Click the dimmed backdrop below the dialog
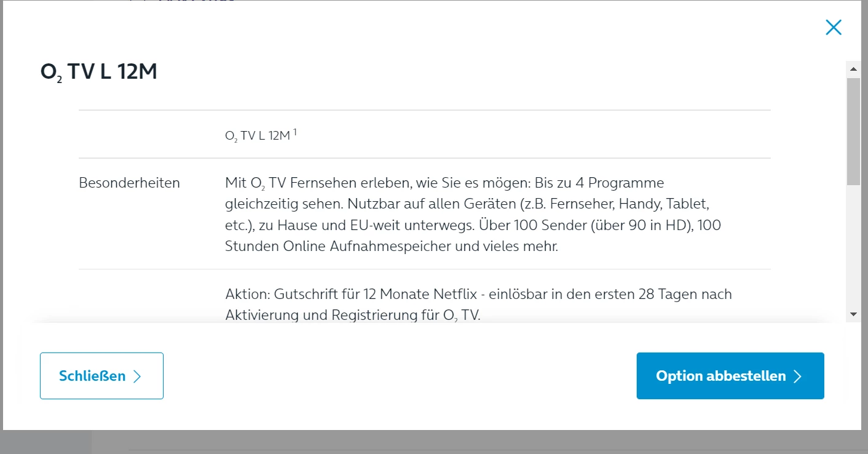Image resolution: width=868 pixels, height=454 pixels. (x=431, y=442)
